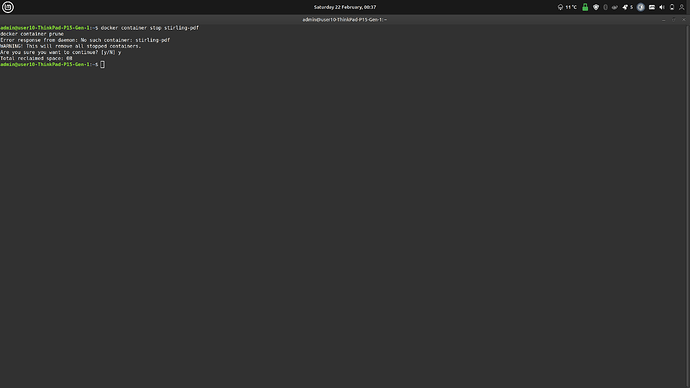The width and height of the screenshot is (690, 388).
Task: Click the 11 °C temperature reading
Action: 571,7
